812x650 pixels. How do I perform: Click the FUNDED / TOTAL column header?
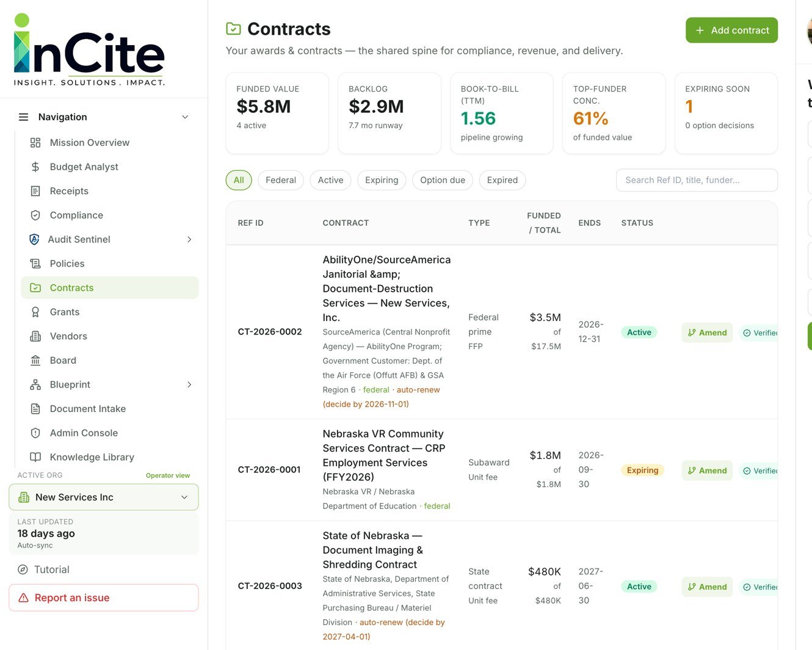tap(543, 223)
